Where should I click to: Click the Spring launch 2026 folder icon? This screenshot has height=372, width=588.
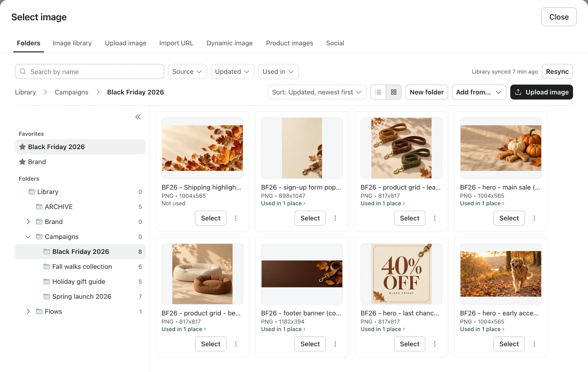pyautogui.click(x=46, y=296)
